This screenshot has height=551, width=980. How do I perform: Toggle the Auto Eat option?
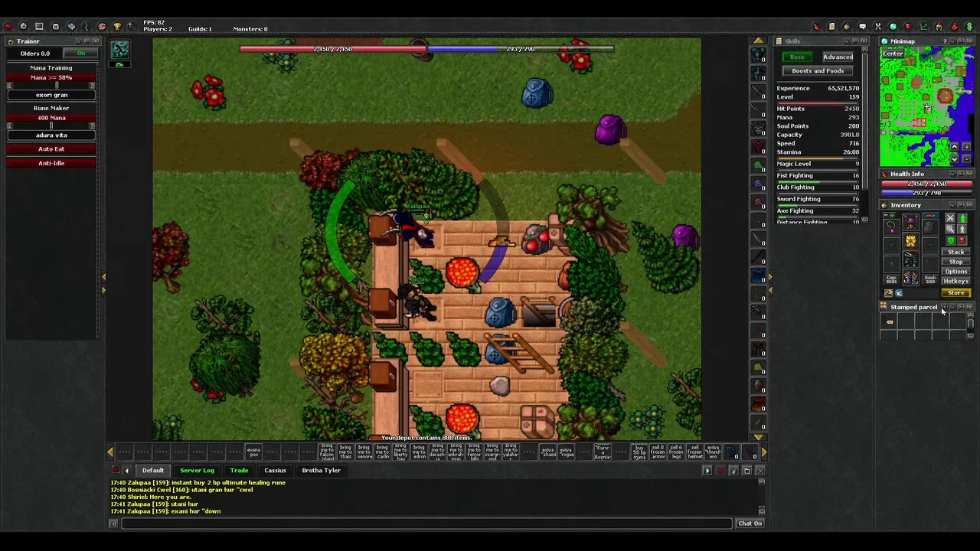point(51,149)
